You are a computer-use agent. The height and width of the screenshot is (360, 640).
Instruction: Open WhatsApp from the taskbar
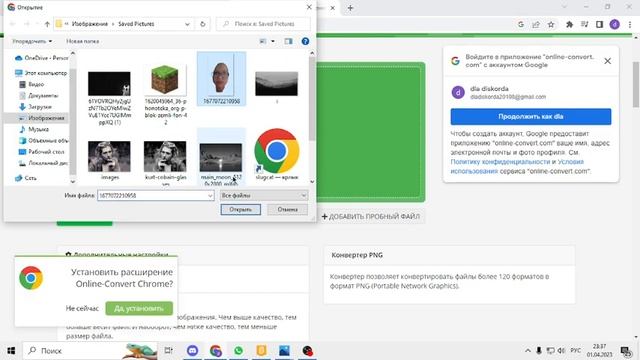pyautogui.click(x=238, y=351)
